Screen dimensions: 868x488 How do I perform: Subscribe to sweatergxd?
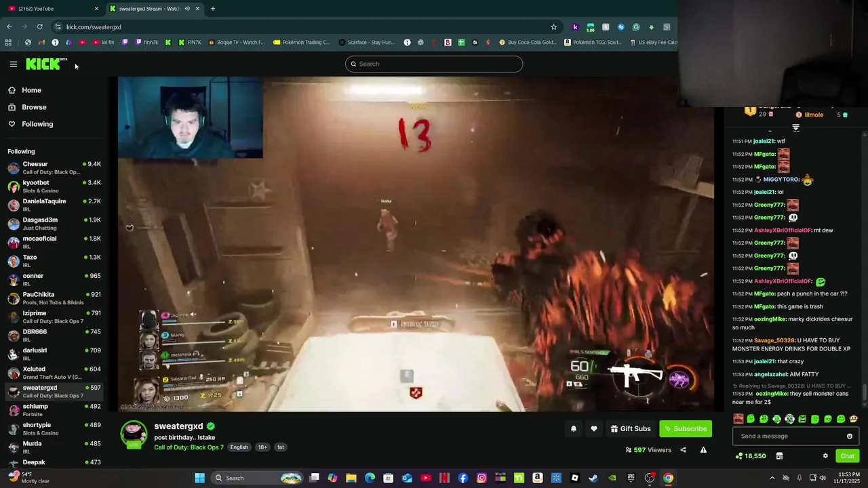(686, 428)
